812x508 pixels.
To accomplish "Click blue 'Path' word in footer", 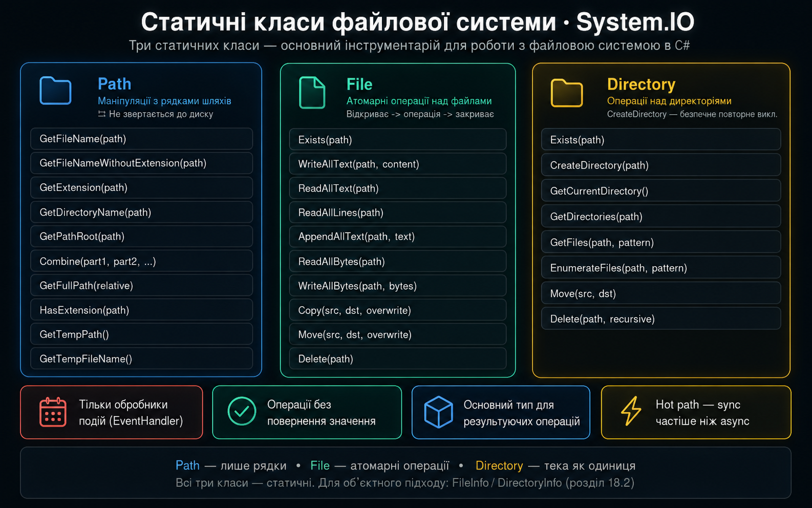I will coord(187,465).
